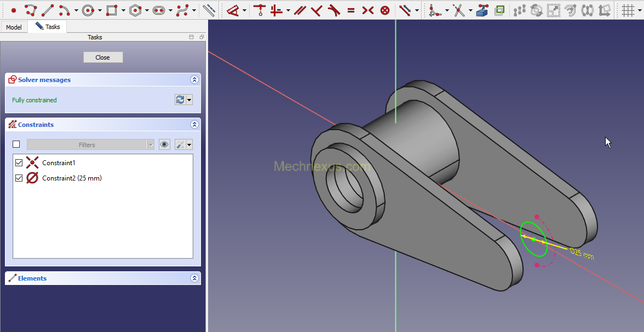Click the External geometry tool
Image resolution: width=644 pixels, height=332 pixels.
tap(482, 10)
